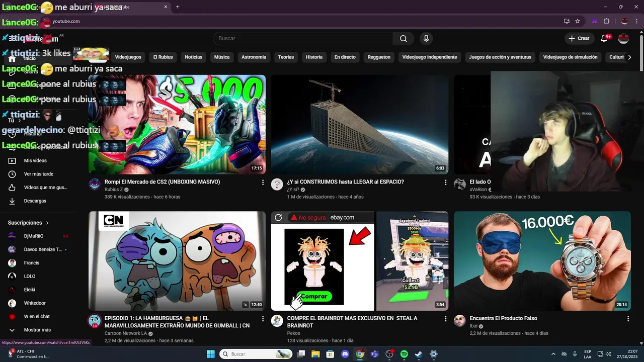Open options menu for LA HAMBURGUESA video

click(263, 319)
